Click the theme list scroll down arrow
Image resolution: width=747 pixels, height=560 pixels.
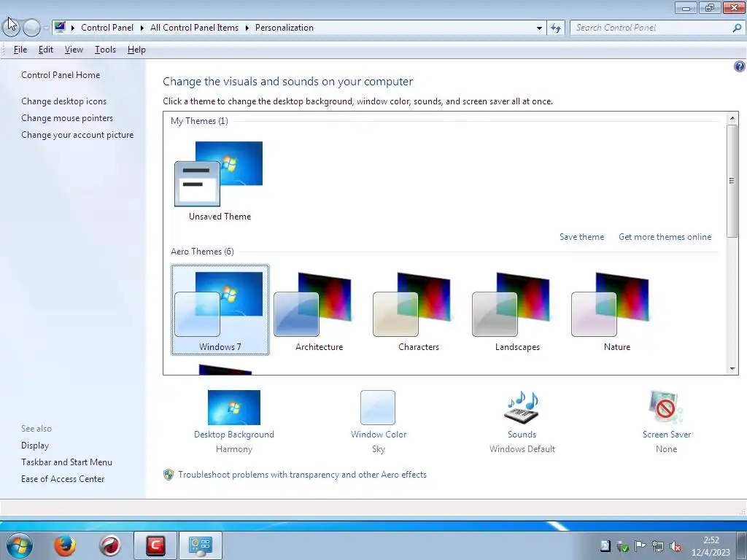tap(732, 368)
